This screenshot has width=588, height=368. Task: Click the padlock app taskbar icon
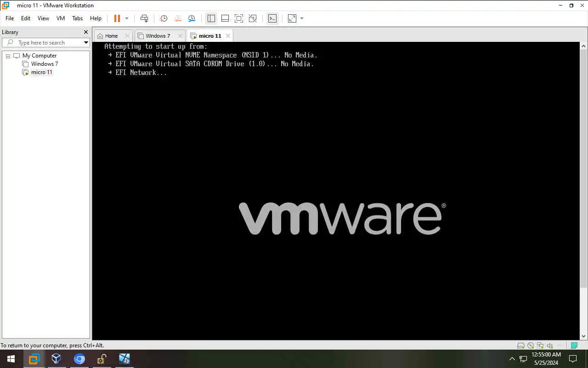coord(102,359)
